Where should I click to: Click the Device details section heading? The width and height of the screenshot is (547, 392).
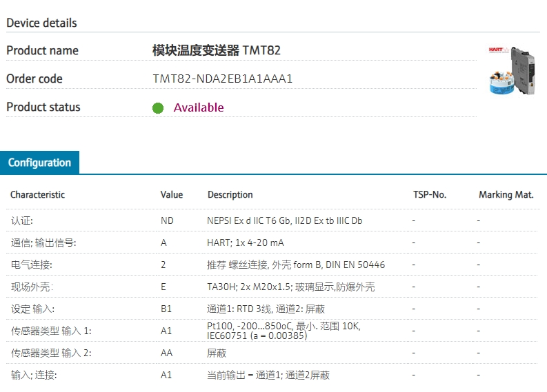tap(41, 23)
